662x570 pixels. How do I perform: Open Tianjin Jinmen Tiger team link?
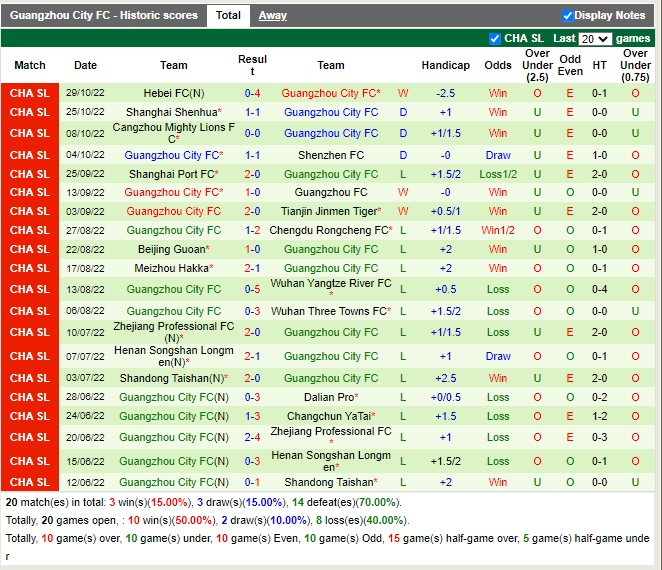327,211
